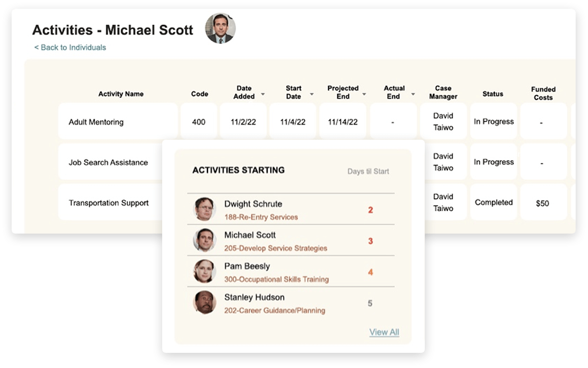Open 300-Occupational Skills Training activity
588x368 pixels.
pos(276,279)
